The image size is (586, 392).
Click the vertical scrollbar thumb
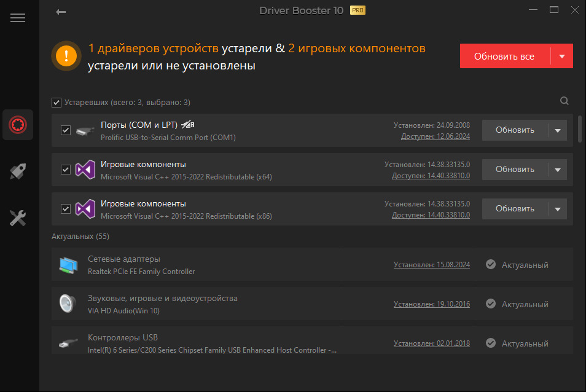[580, 129]
